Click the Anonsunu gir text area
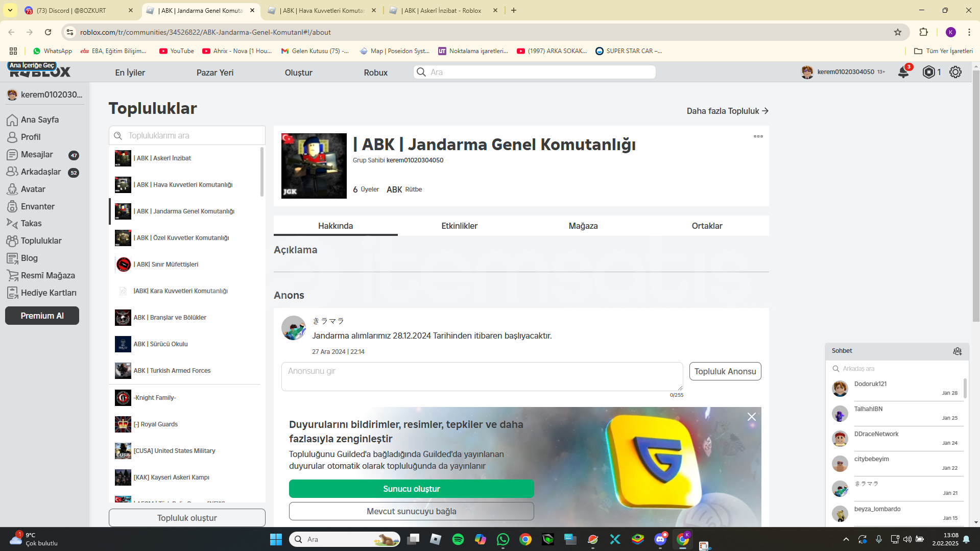Screen dimensions: 980x551 click(482, 376)
